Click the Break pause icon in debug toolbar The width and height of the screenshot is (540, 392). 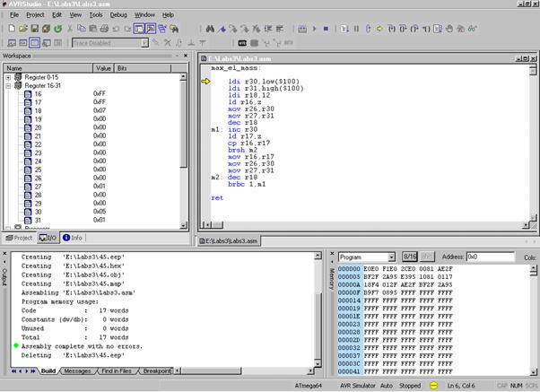click(x=357, y=29)
